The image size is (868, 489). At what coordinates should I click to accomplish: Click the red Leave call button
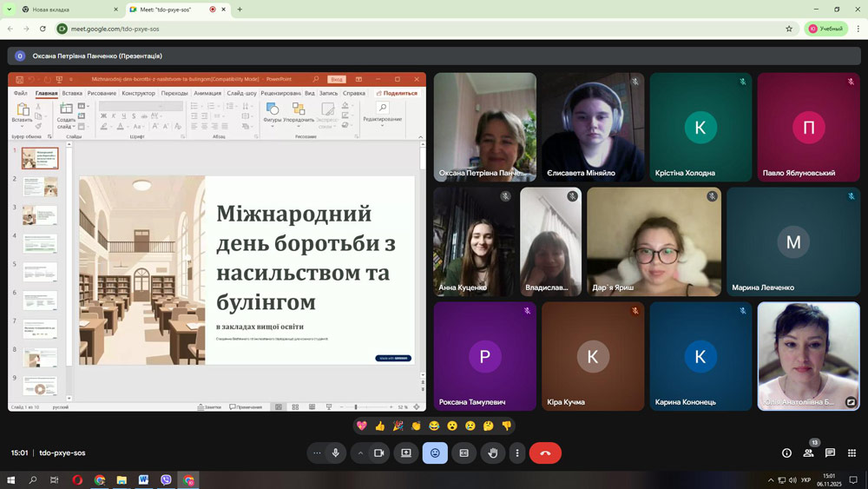pos(545,453)
